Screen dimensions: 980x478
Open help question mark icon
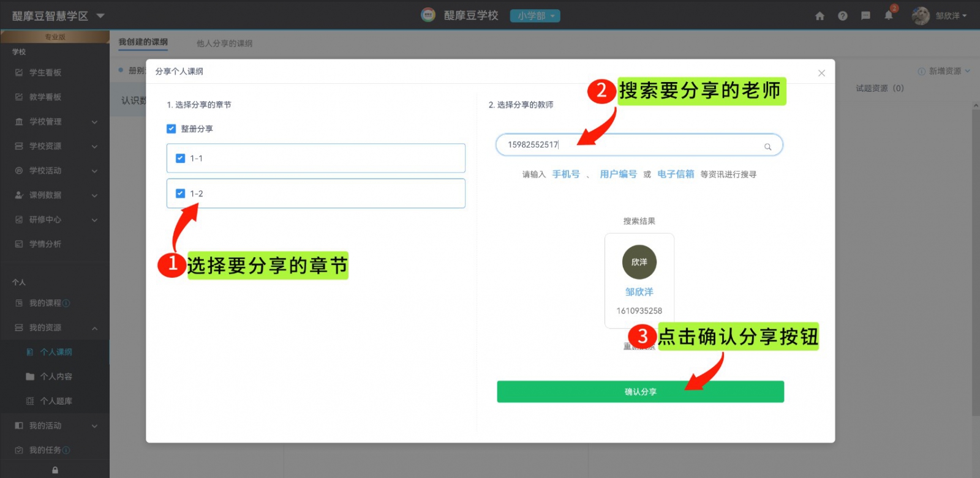[x=843, y=16]
